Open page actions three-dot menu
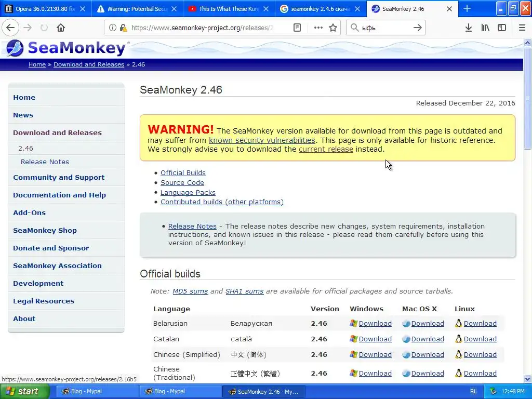The height and width of the screenshot is (399, 532). (318, 28)
